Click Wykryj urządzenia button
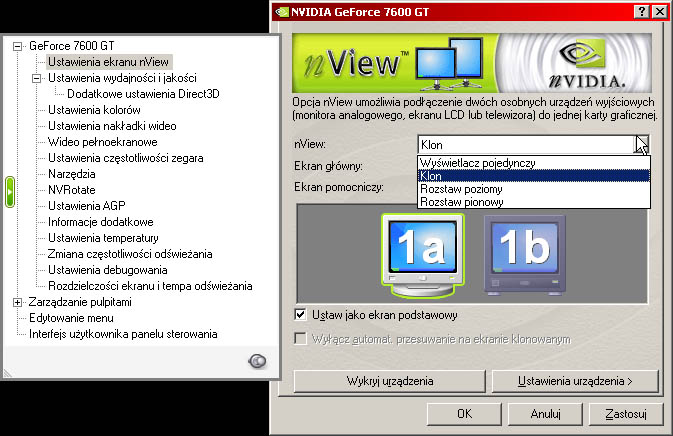 (390, 381)
